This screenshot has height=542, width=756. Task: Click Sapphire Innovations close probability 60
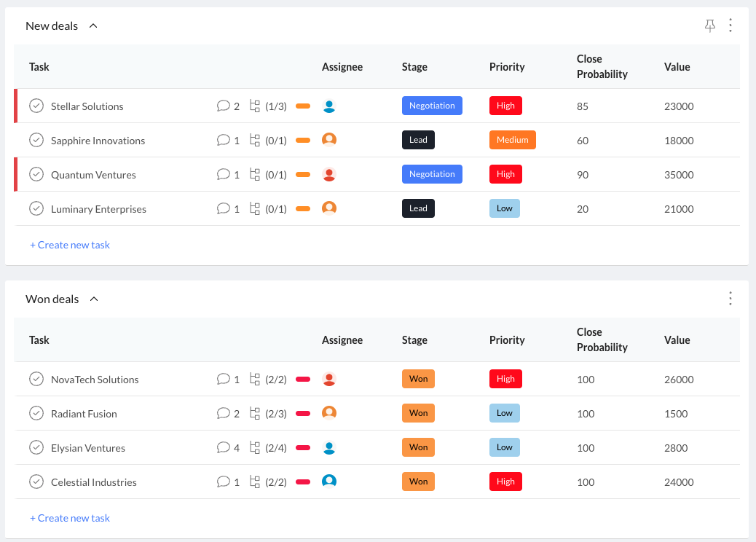click(583, 141)
